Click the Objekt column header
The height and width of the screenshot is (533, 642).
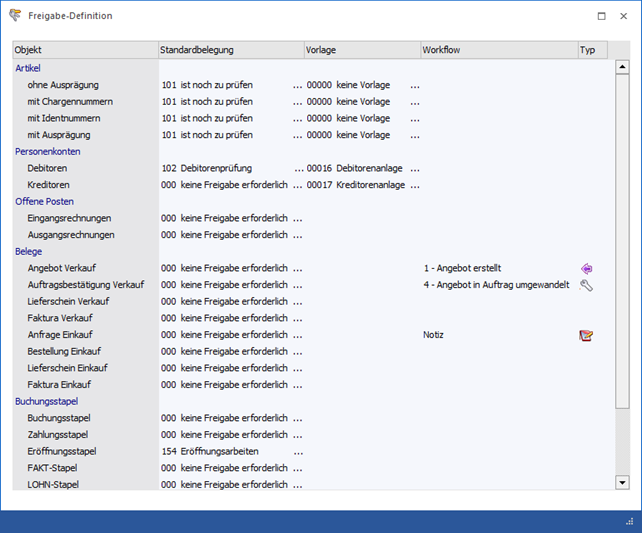84,50
